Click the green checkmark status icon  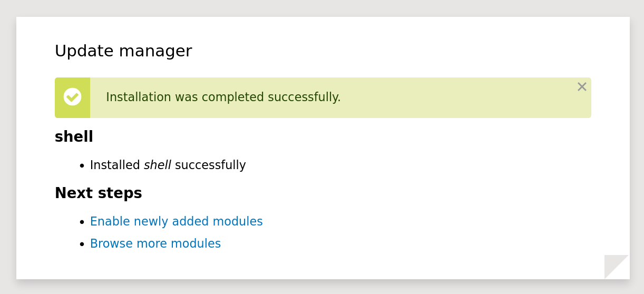point(72,97)
